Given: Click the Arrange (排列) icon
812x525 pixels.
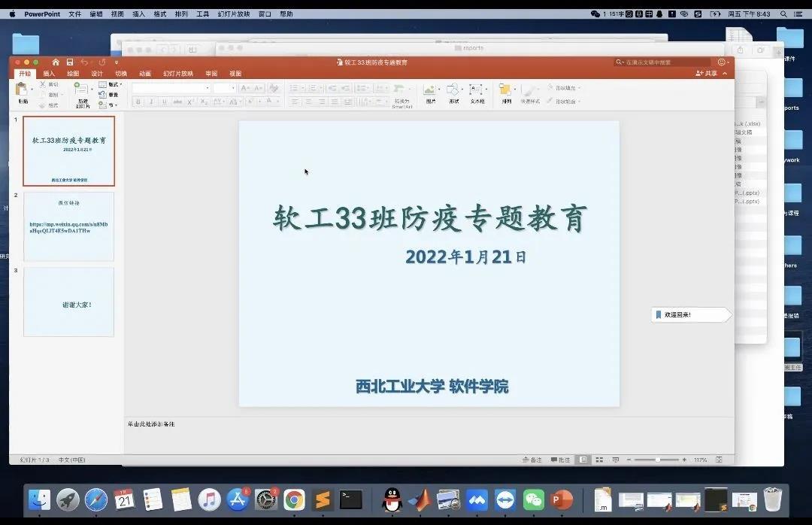Looking at the screenshot, I should (506, 91).
